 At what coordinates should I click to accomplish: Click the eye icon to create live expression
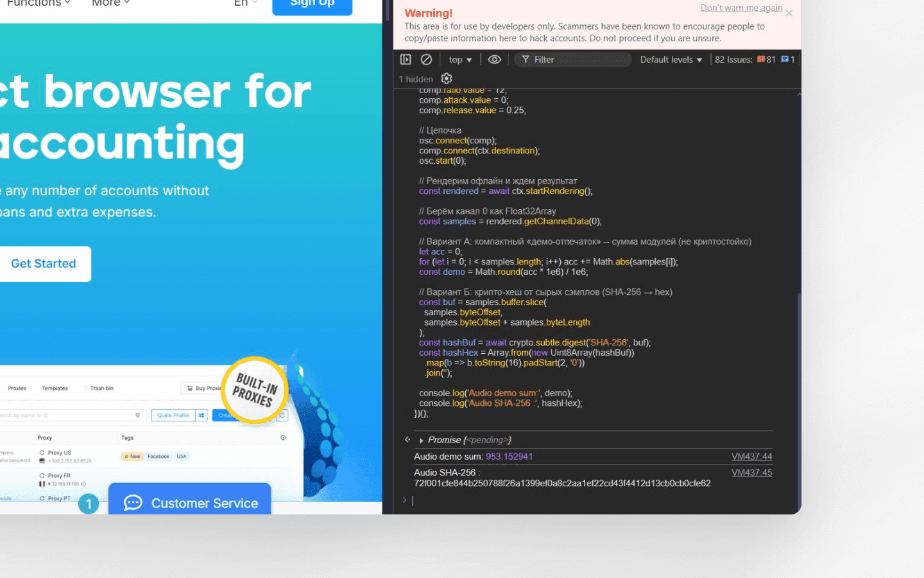coord(494,59)
